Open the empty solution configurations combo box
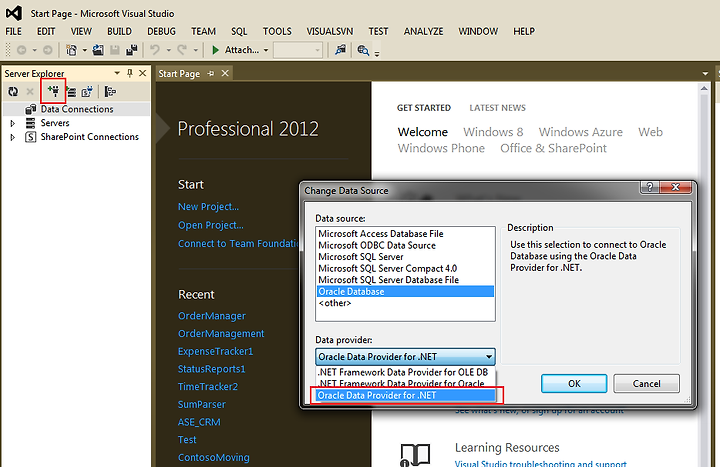The image size is (720, 467). coord(298,50)
